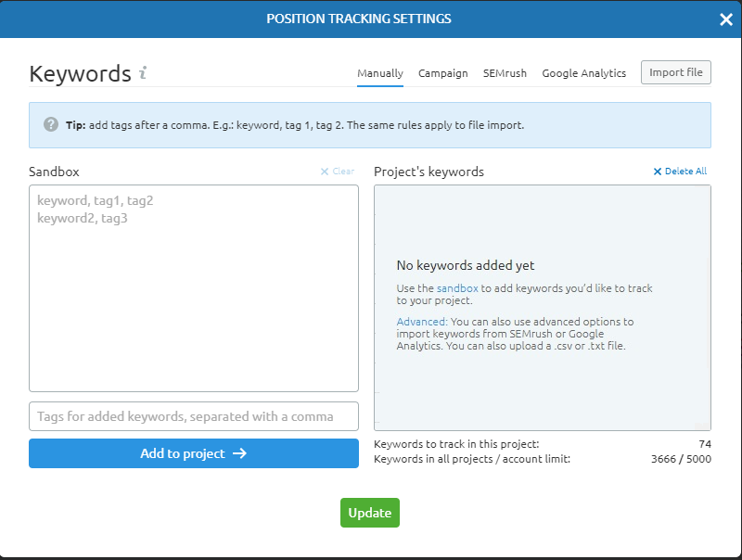The height and width of the screenshot is (560, 742).
Task: Switch to the Manually tab
Action: coord(380,73)
